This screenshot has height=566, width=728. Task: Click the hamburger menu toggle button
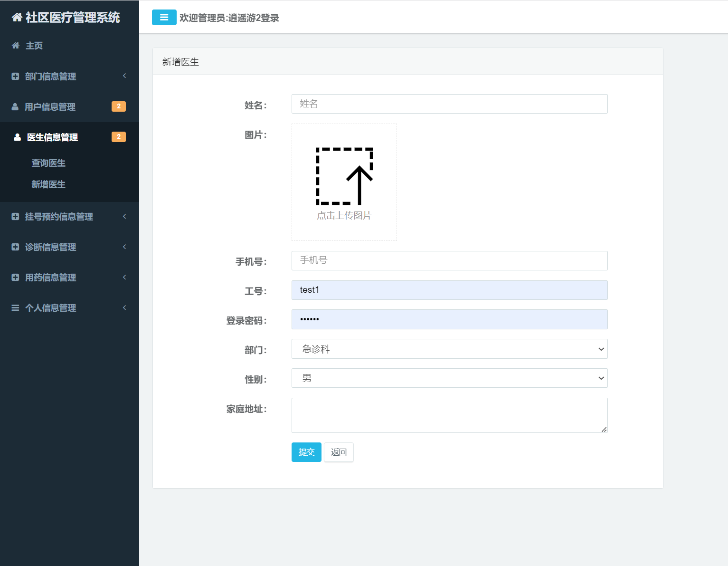click(164, 18)
